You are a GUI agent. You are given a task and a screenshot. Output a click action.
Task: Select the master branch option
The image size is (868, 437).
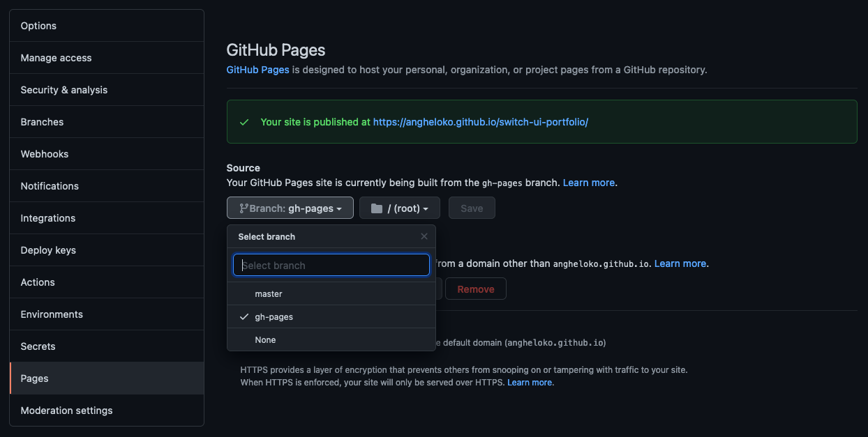coord(269,294)
